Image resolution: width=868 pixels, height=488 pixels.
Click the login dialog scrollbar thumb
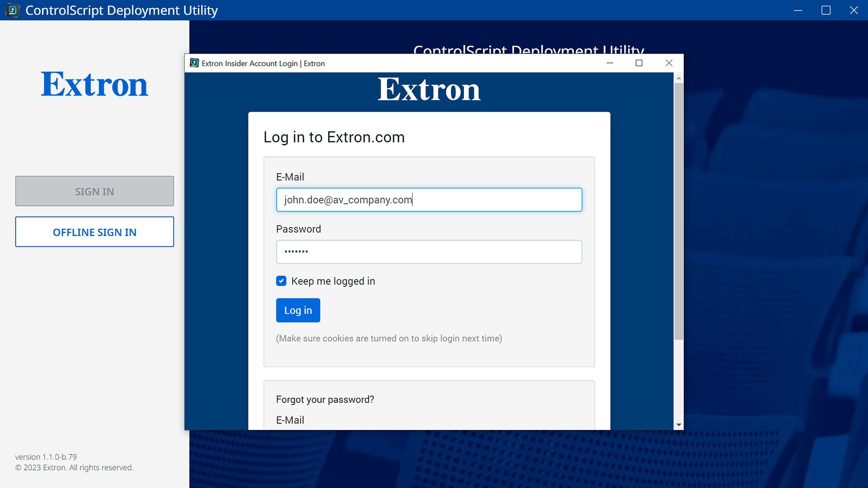coord(678,211)
